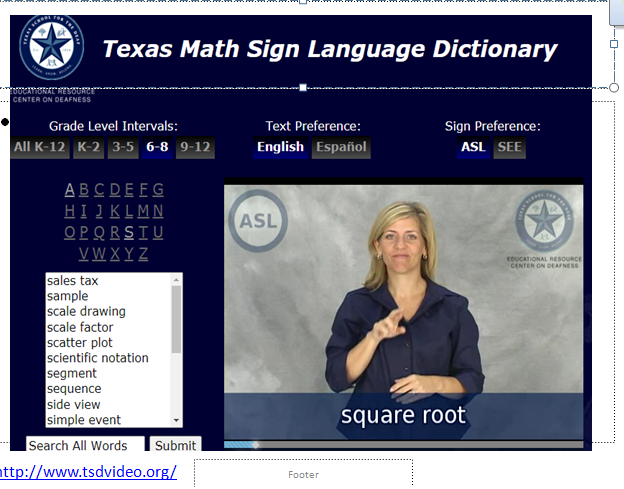The image size is (624, 489).
Task: Switch sign preference to SEE
Action: pos(509,148)
